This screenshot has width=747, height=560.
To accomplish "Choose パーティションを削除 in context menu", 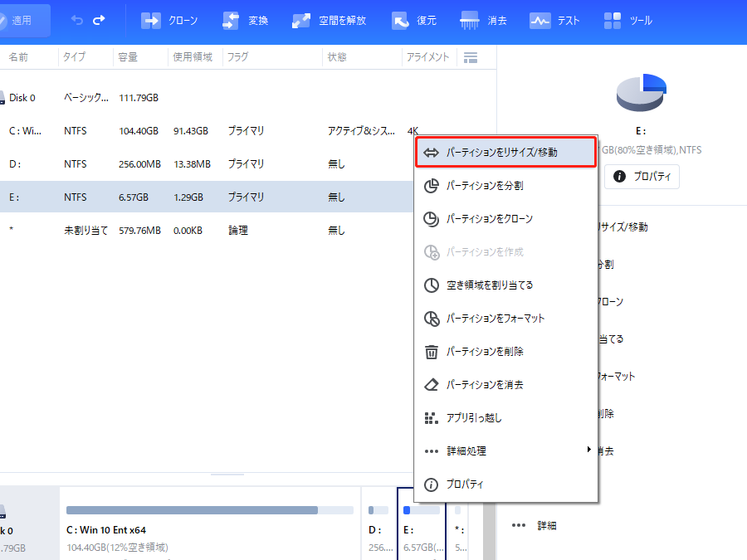I will click(485, 352).
